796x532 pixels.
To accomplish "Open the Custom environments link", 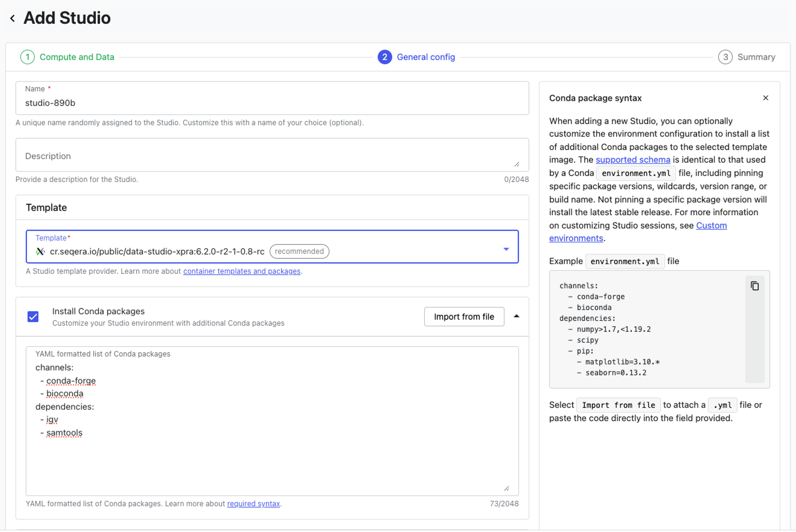I will pos(711,226).
